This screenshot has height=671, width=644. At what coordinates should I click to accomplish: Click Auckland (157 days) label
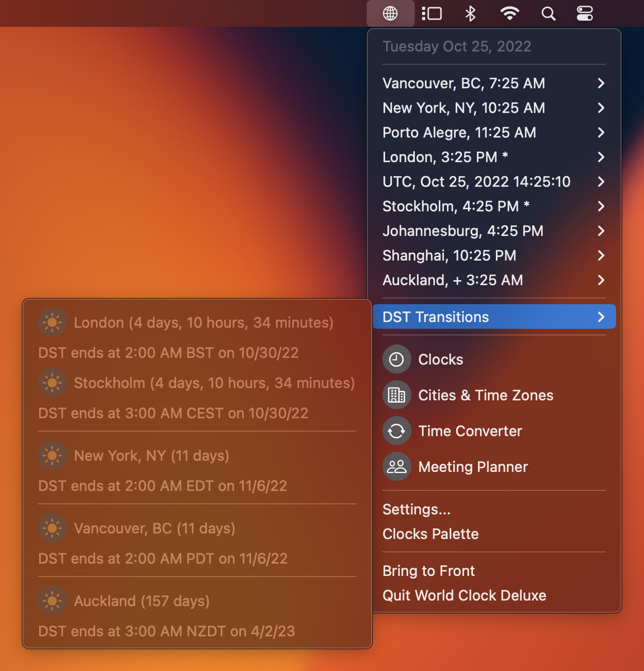click(141, 601)
